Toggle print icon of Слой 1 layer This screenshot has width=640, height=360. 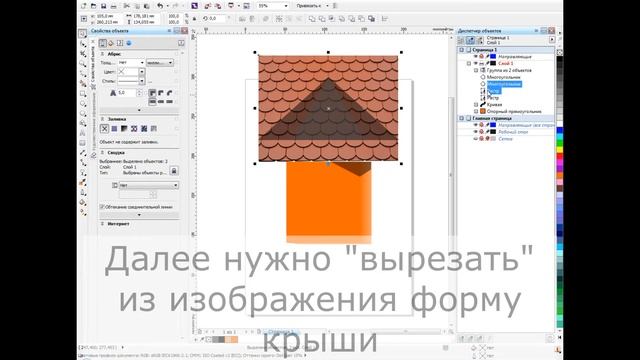[x=482, y=63]
